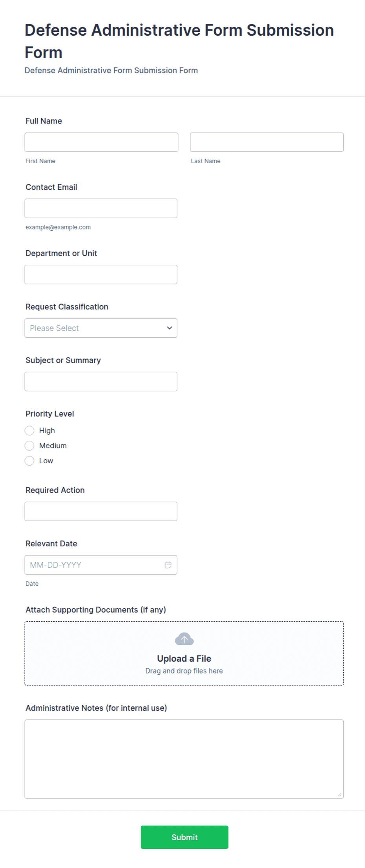Open the calendar picker icon
The height and width of the screenshot is (868, 365).
point(168,565)
